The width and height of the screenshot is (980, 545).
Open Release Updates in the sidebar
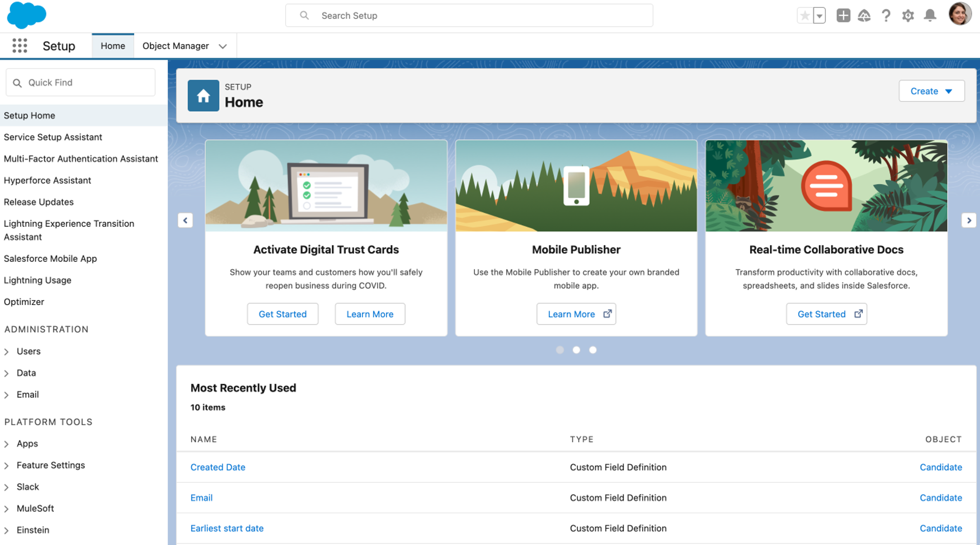pos(39,202)
